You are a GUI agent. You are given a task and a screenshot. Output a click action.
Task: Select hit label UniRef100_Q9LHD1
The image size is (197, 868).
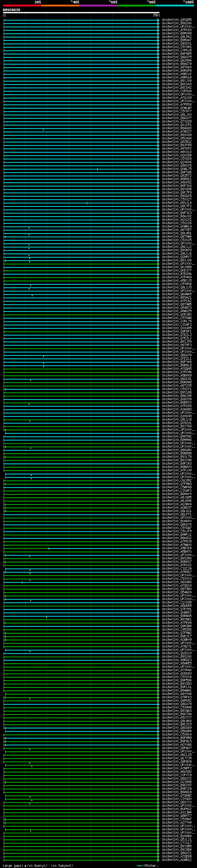tap(177, 233)
